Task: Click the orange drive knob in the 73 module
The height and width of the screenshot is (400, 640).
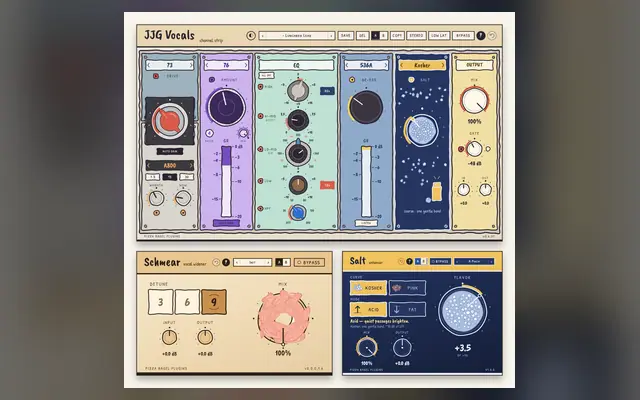Action: click(170, 120)
